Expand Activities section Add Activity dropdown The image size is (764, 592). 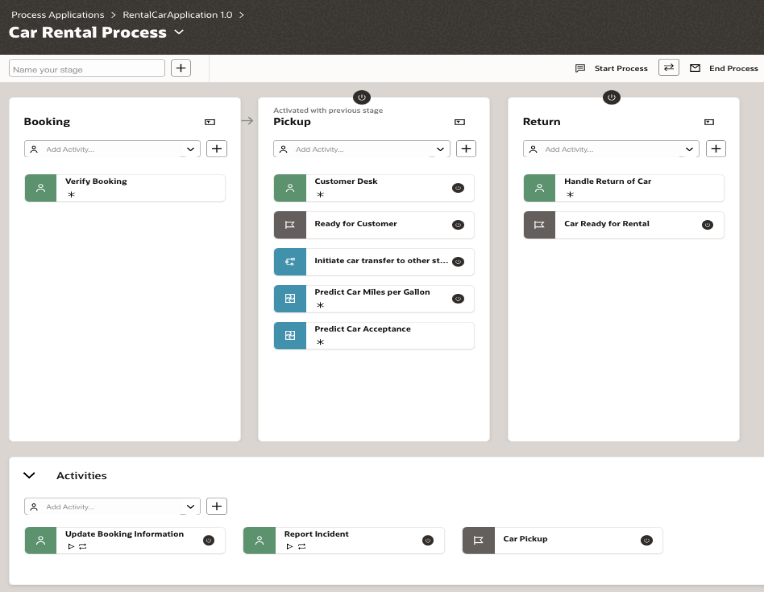coord(191,507)
